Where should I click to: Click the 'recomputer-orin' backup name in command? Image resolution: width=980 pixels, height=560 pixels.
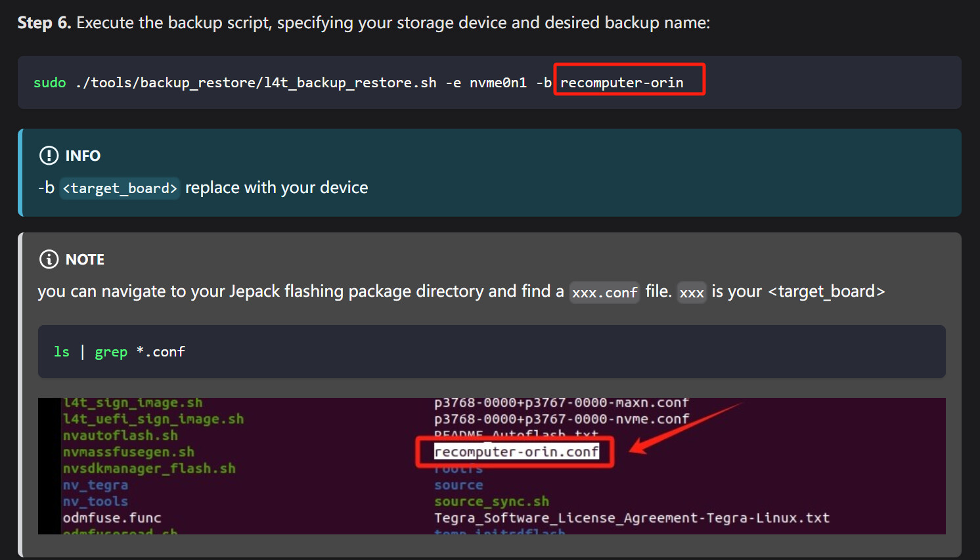tap(622, 83)
